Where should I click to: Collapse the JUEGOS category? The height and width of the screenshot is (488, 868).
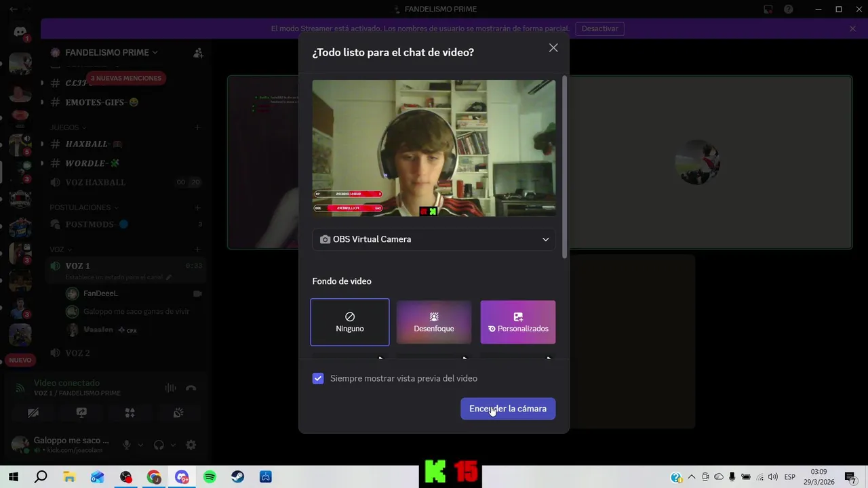(68, 127)
